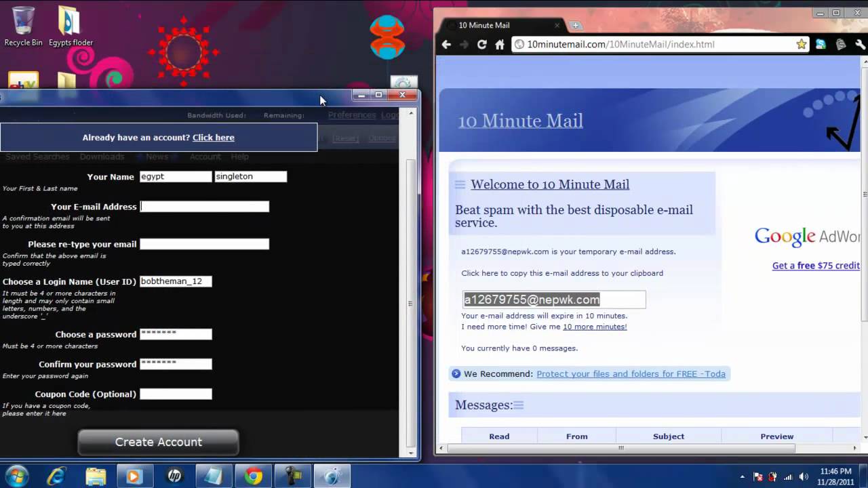Open the Egypts floder desktop icon
The width and height of the screenshot is (868, 488).
pos(71,26)
